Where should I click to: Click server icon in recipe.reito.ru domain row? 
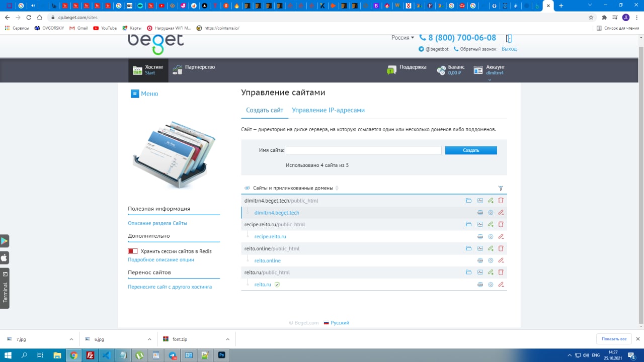coord(480,236)
